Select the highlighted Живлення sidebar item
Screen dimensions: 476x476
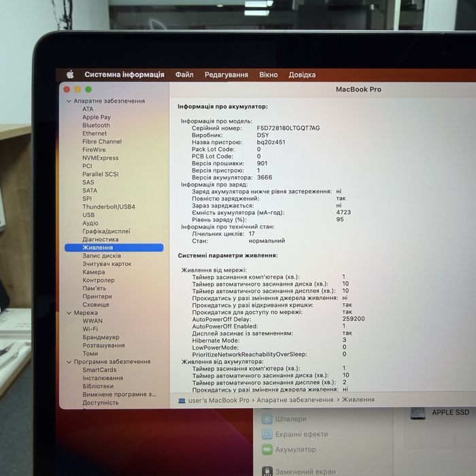point(114,248)
